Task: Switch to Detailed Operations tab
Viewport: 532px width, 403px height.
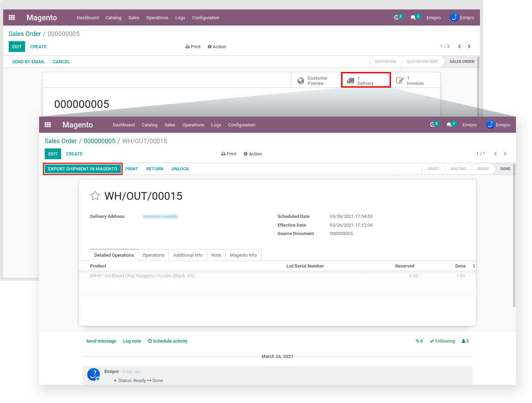Action: coord(114,255)
